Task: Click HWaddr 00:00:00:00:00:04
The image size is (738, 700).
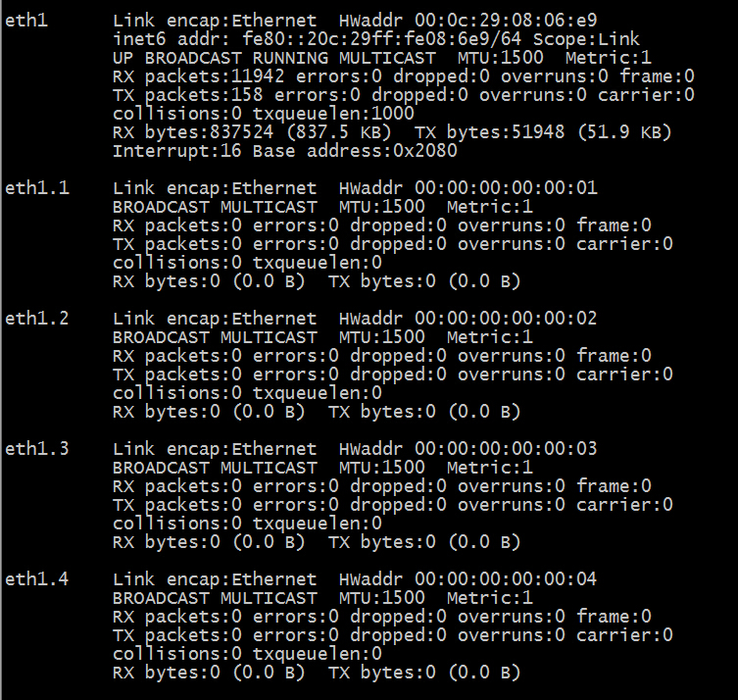Action: click(x=467, y=579)
